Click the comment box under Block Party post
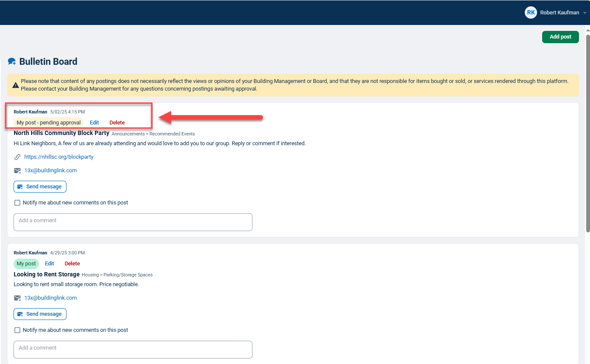The image size is (590, 364). 133,222
